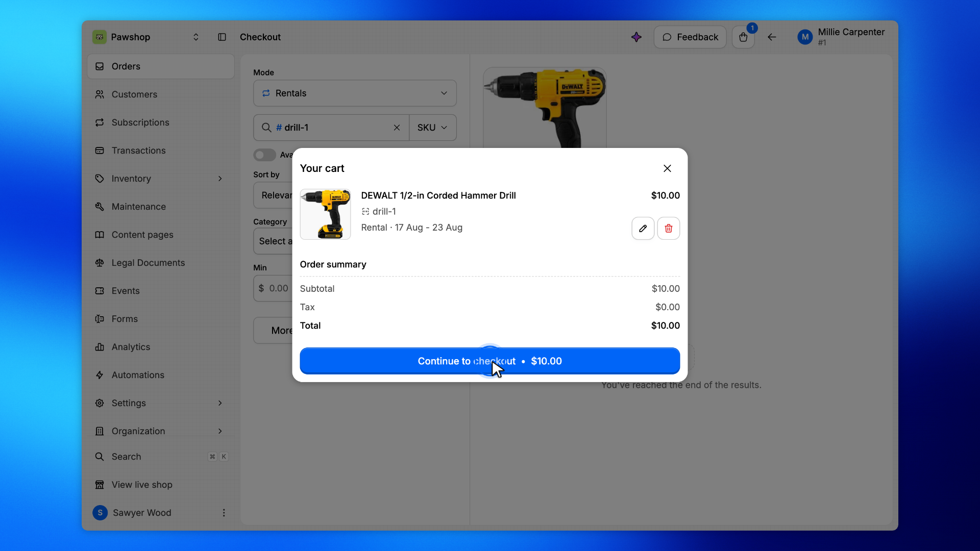Go to Customers

pos(161,94)
